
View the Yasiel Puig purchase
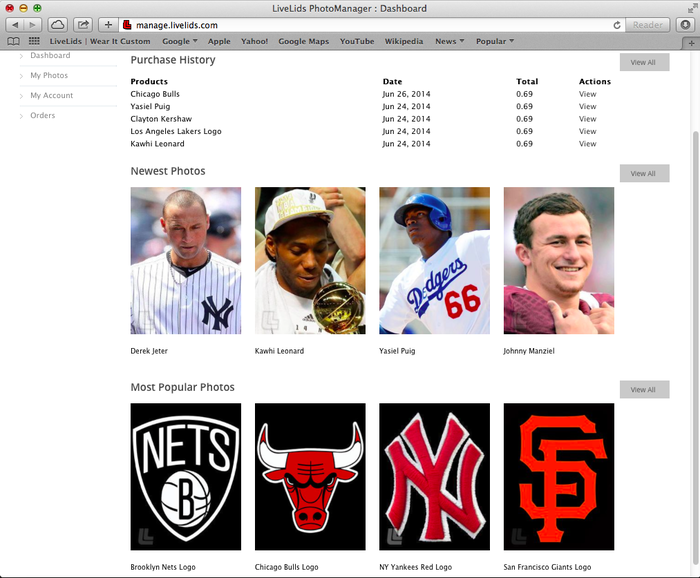coord(588,107)
